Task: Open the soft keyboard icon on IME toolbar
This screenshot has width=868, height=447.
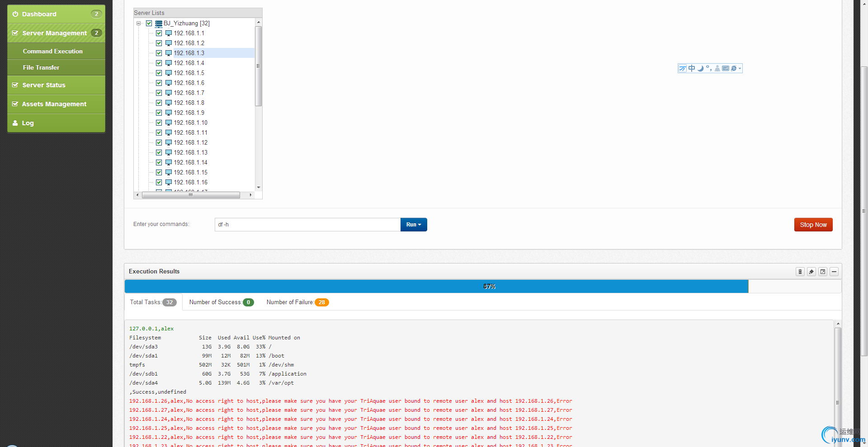Action: pos(725,68)
